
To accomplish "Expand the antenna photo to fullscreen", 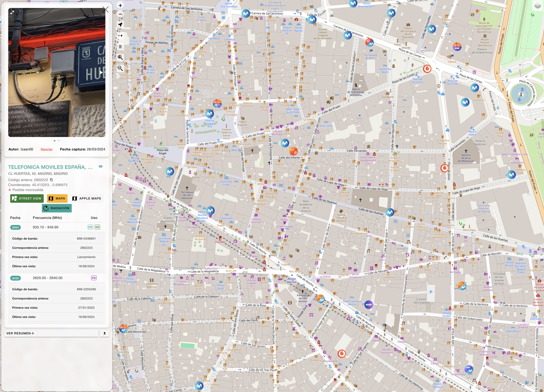I will pyautogui.click(x=12, y=12).
